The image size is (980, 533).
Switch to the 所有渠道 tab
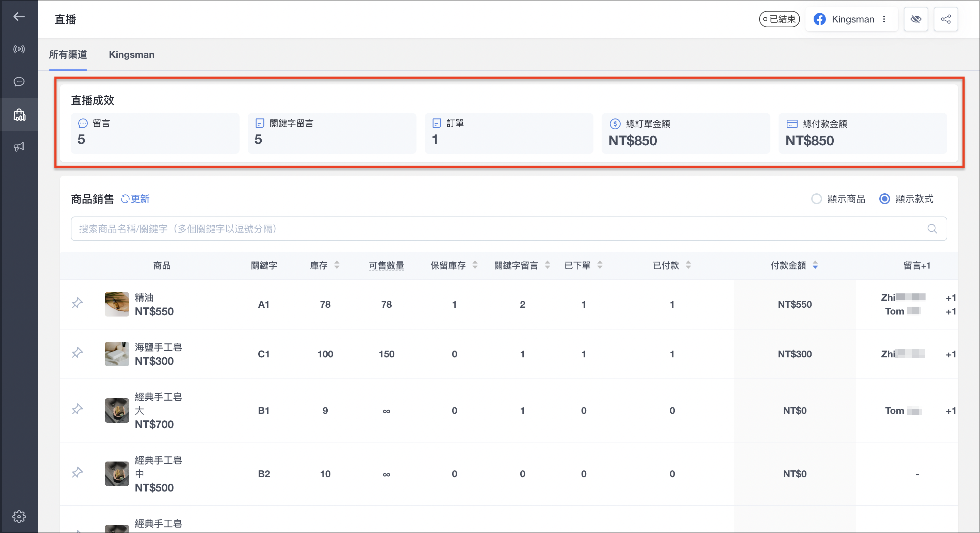pyautogui.click(x=68, y=55)
